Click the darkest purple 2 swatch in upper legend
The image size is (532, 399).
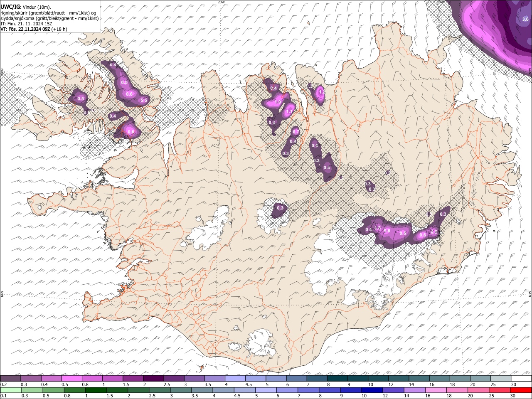(x=153, y=379)
